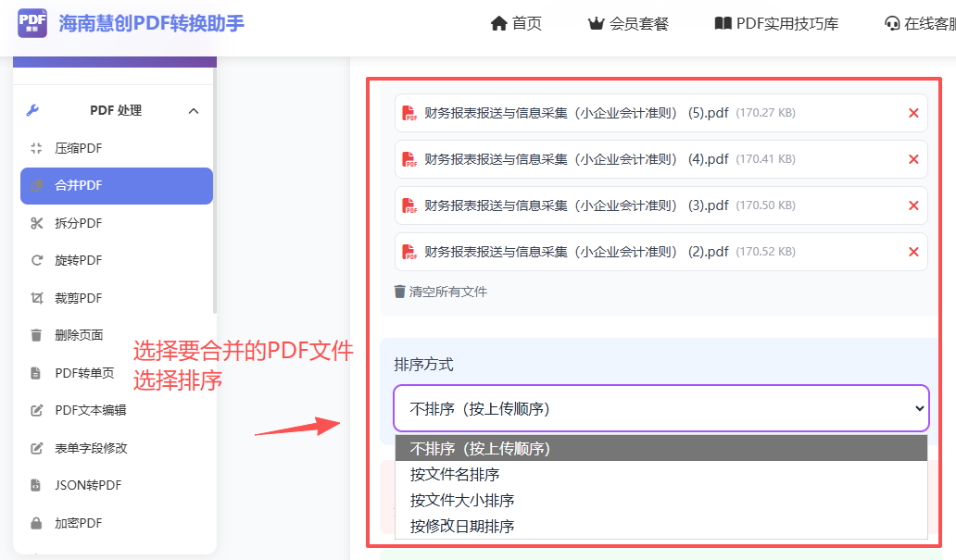The height and width of the screenshot is (560, 956).
Task: Select 合并PDF in the sidebar
Action: 117,185
